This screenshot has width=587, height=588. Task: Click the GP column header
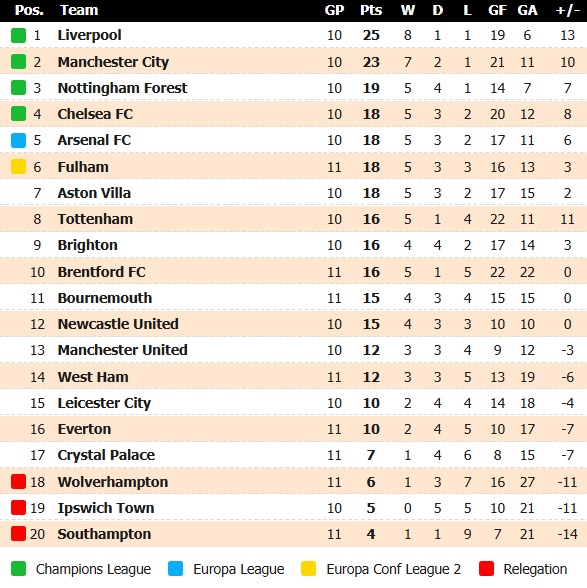click(334, 10)
